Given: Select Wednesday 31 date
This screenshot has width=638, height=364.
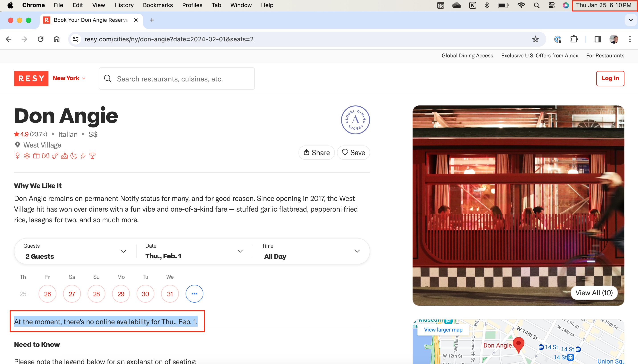Looking at the screenshot, I should (170, 293).
